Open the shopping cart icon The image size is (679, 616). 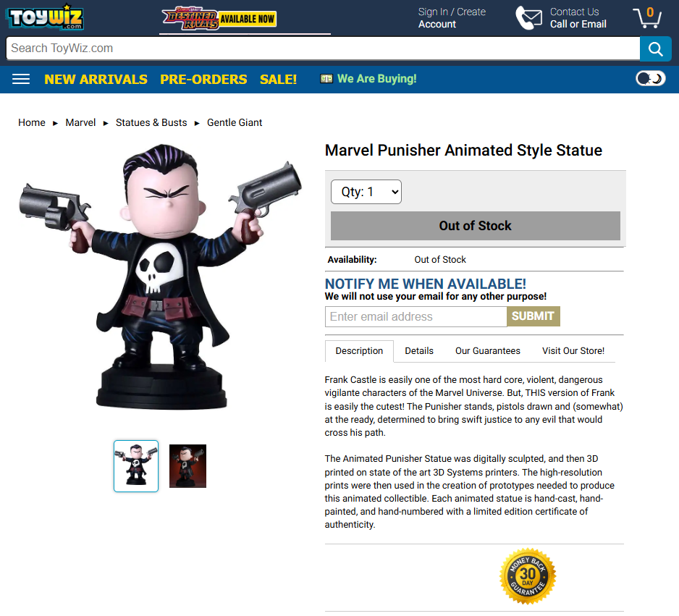pos(647,18)
